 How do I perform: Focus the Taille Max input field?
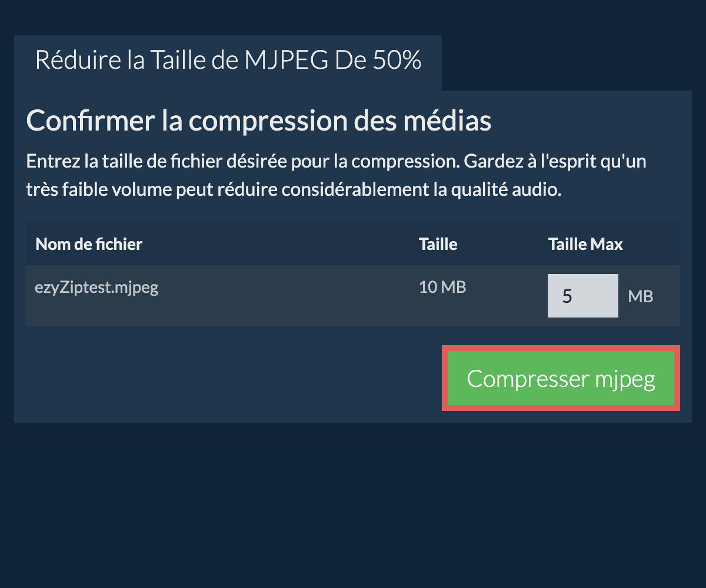click(582, 296)
